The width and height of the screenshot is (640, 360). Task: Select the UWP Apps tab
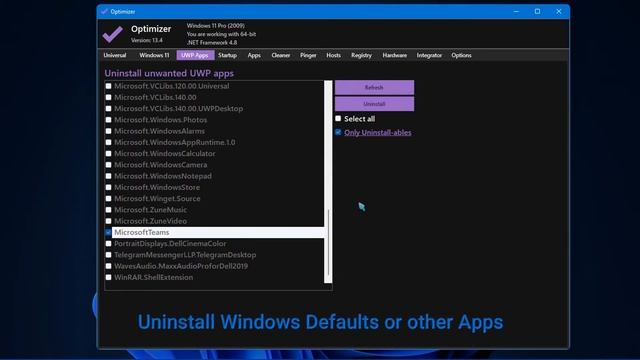click(x=195, y=55)
